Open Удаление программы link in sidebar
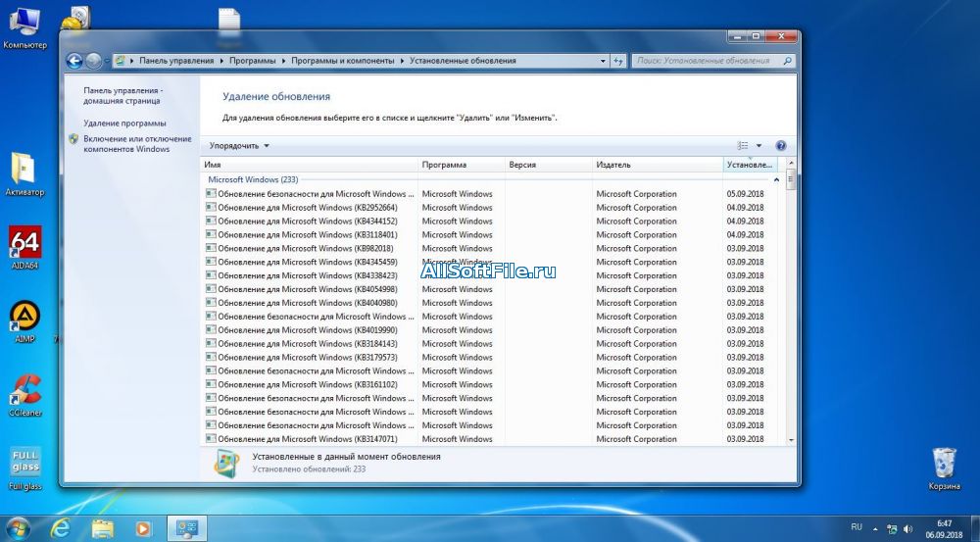This screenshot has height=542, width=980. click(x=124, y=123)
